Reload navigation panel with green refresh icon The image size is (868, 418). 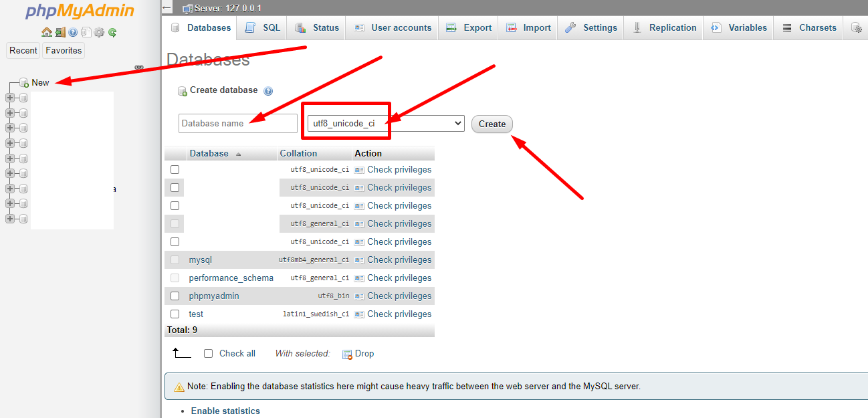[112, 32]
